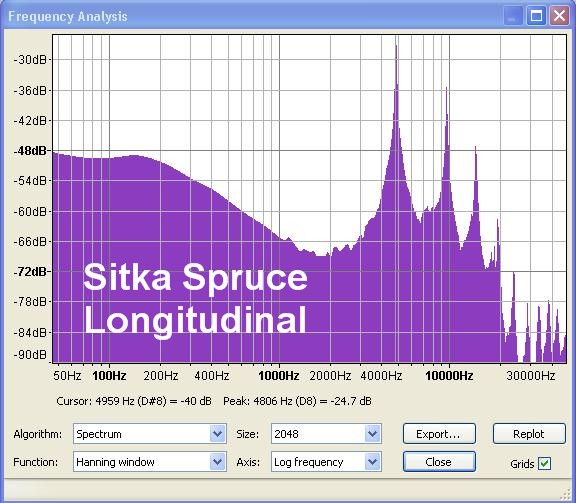Expand the Axis Log frequency dropdown

click(x=372, y=462)
